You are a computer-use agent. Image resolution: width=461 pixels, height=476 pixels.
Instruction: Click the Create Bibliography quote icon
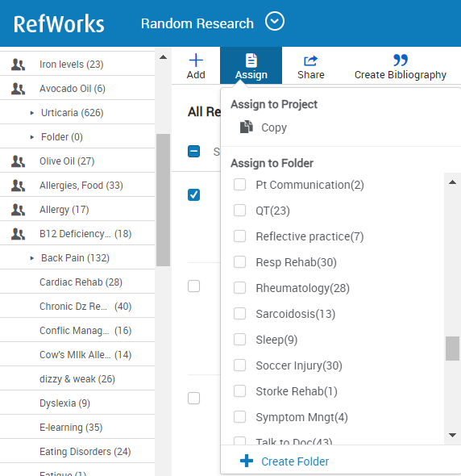click(x=401, y=61)
